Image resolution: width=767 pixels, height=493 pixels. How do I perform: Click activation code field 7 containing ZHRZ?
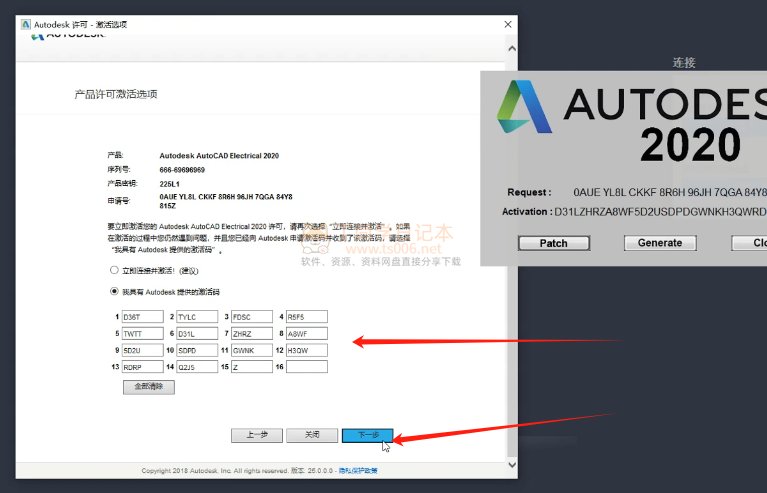point(252,334)
